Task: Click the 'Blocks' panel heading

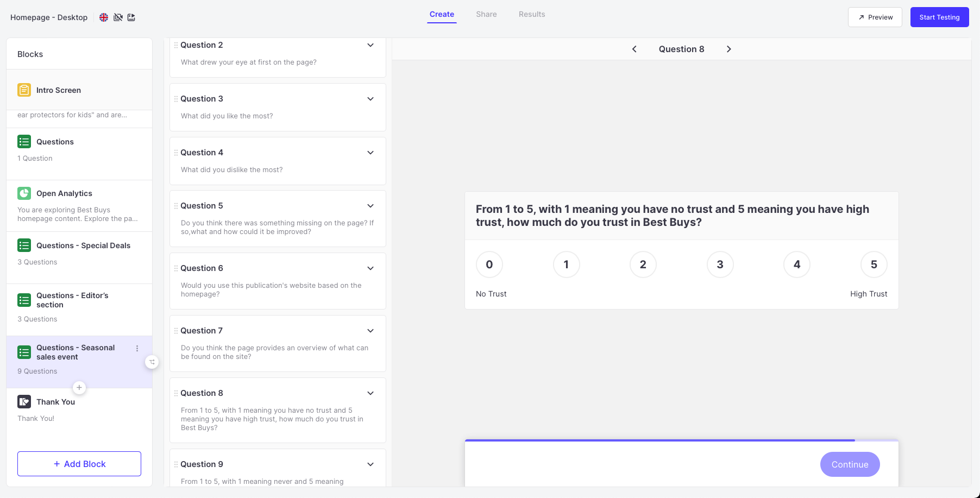Action: tap(30, 54)
